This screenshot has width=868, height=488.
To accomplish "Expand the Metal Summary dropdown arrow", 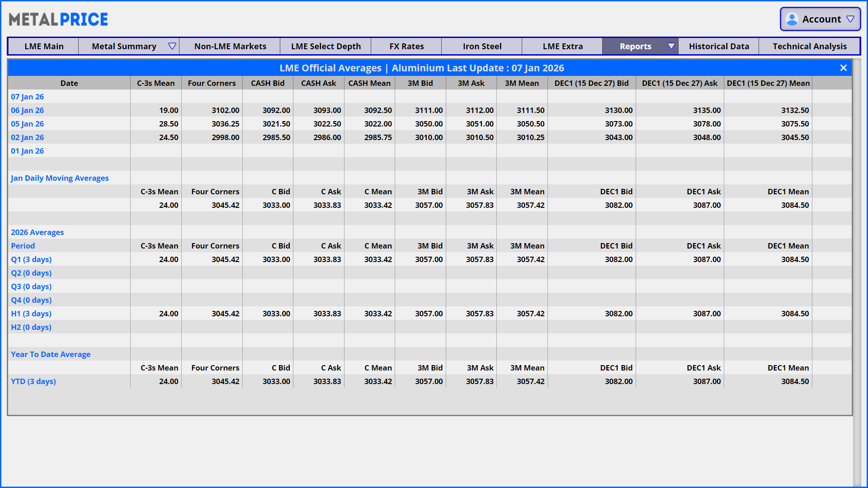I will (x=172, y=46).
